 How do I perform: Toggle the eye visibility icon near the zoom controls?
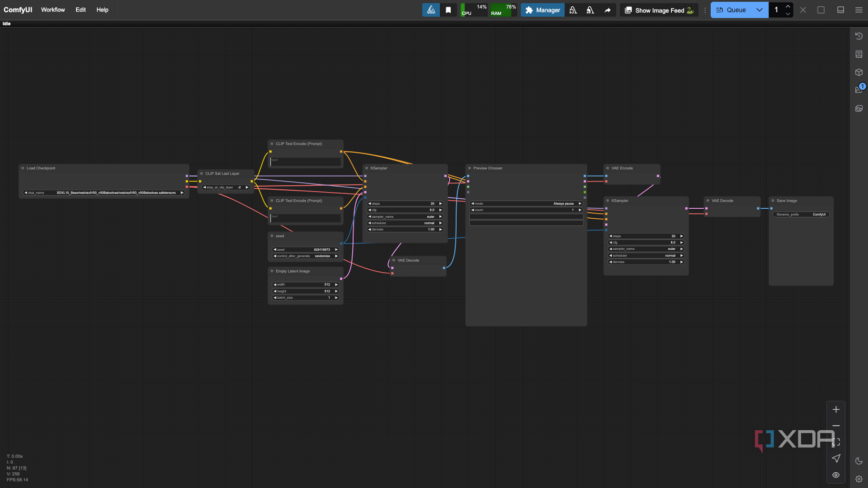coord(836,475)
